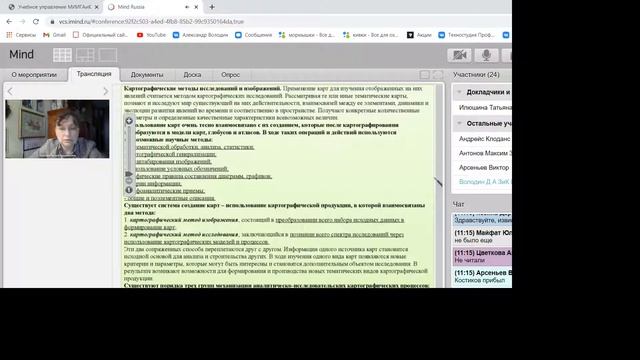Viewport: 640px width, 360px height.
Task: Switch to the Доска tab
Action: (192, 75)
